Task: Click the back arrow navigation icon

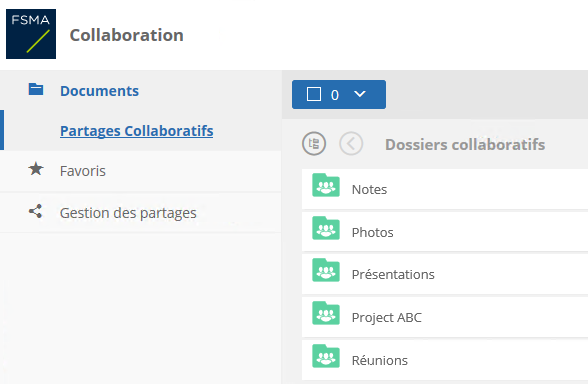Action: (x=351, y=144)
